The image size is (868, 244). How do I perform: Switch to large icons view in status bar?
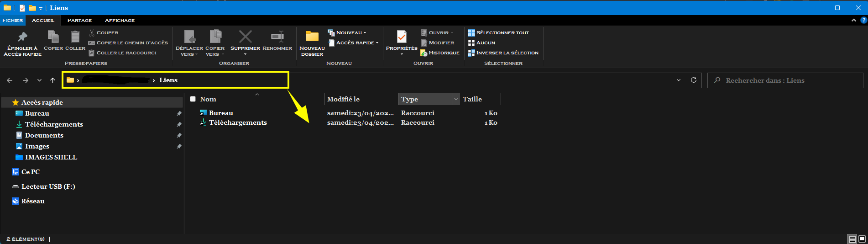click(x=862, y=239)
